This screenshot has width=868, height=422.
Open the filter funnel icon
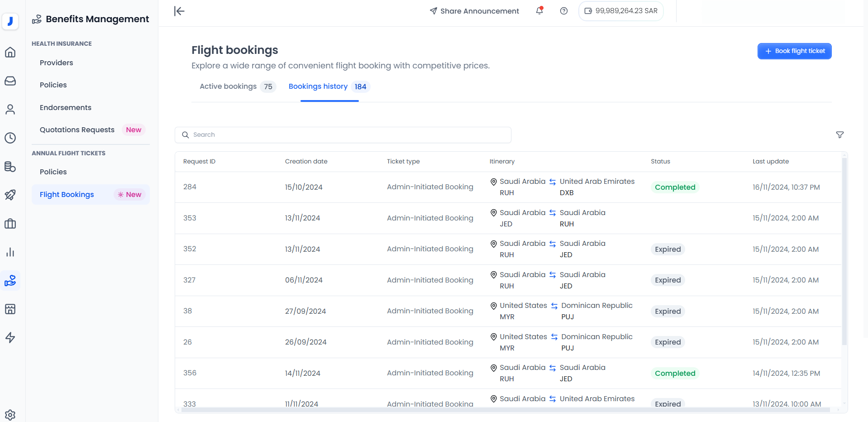[839, 135]
